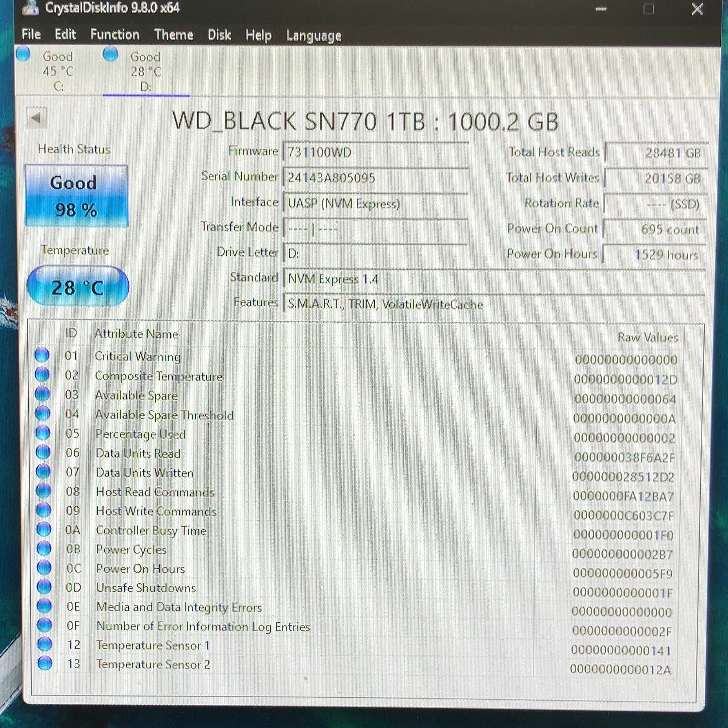The image size is (728, 728).
Task: Click the Drive Letter field D:
Action: [376, 253]
